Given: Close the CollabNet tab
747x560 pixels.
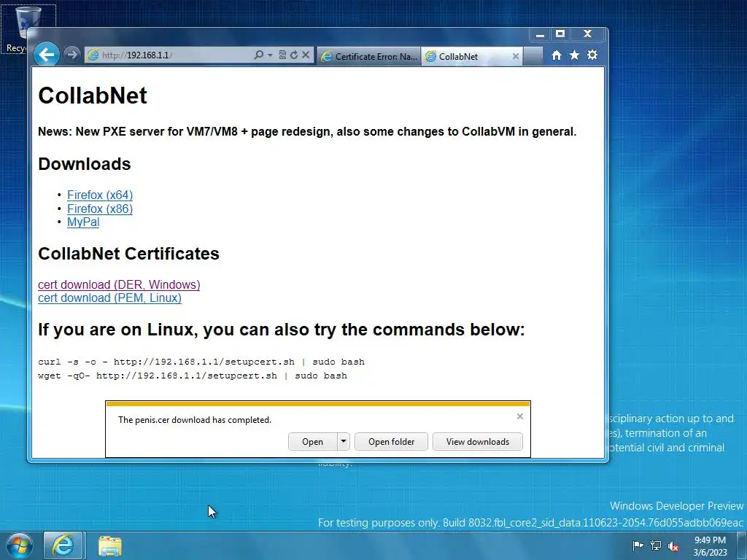Looking at the screenshot, I should [516, 56].
